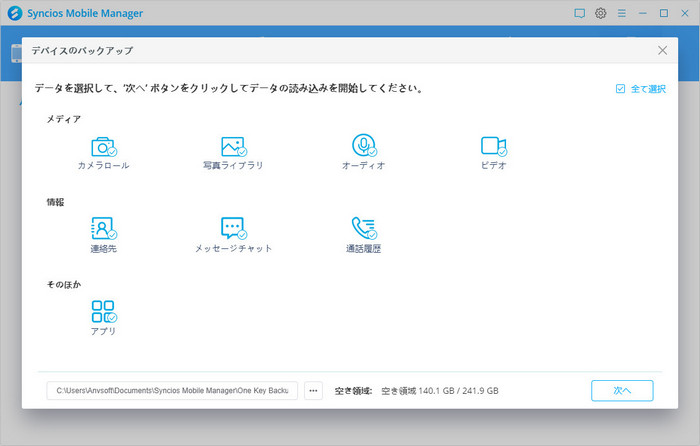The height and width of the screenshot is (446, 700).
Task: Select the オーディオ microphone icon
Action: [x=364, y=145]
